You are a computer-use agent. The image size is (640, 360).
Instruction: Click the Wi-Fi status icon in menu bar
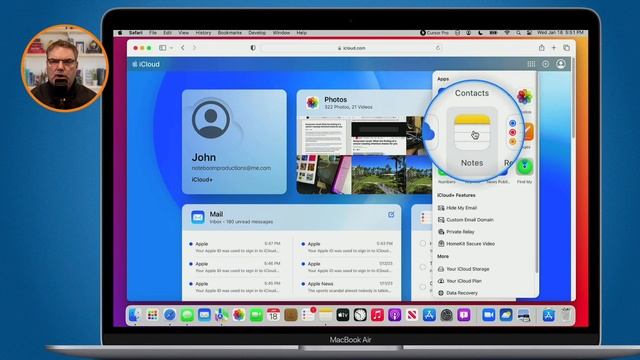[x=507, y=33]
